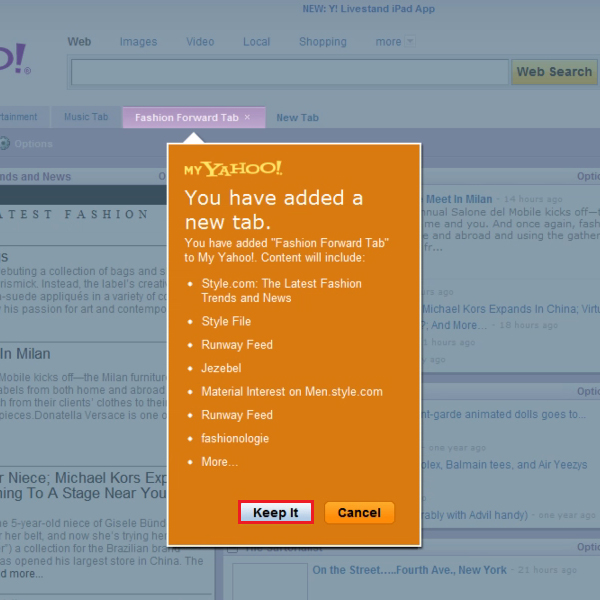Switch to Video search
600x600 pixels.
click(200, 41)
